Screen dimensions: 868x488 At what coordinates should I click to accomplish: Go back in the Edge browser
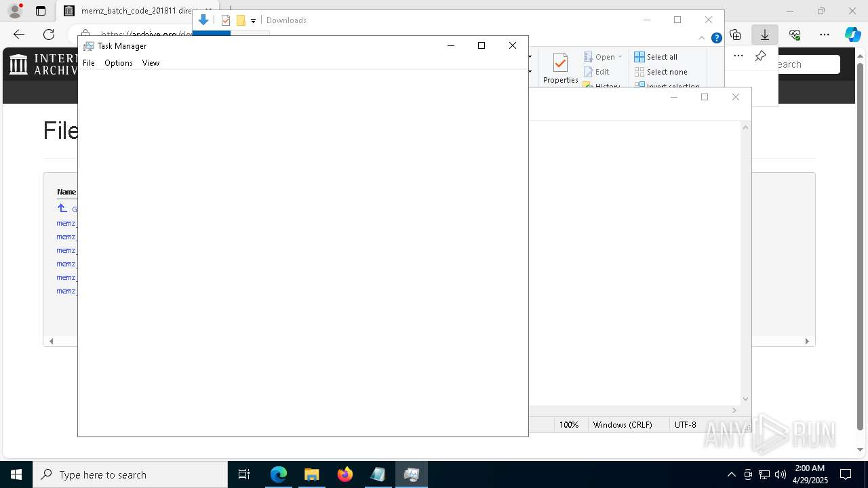[19, 35]
